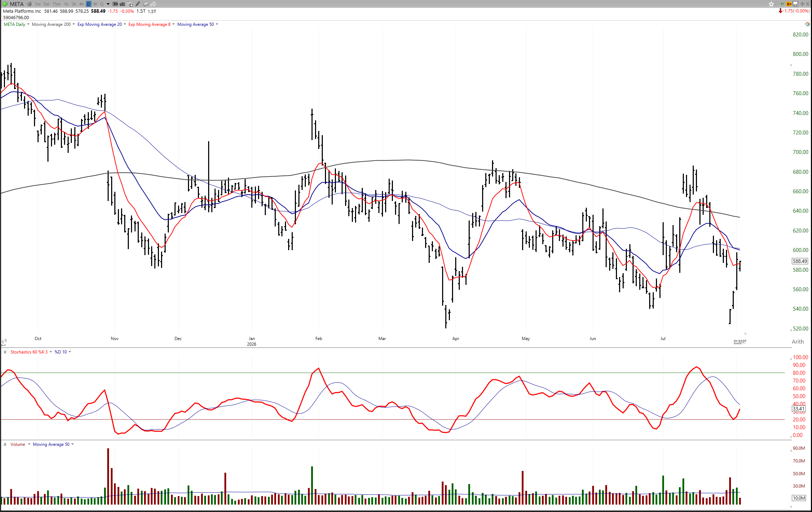Expand the Exp Moving Average 20 dropdown arrow
This screenshot has width=812, height=512.
(125, 24)
